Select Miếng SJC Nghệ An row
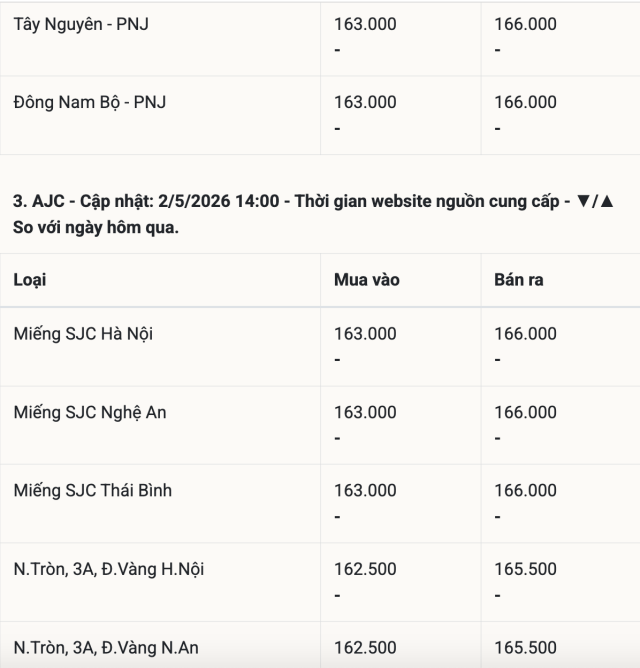 320,425
